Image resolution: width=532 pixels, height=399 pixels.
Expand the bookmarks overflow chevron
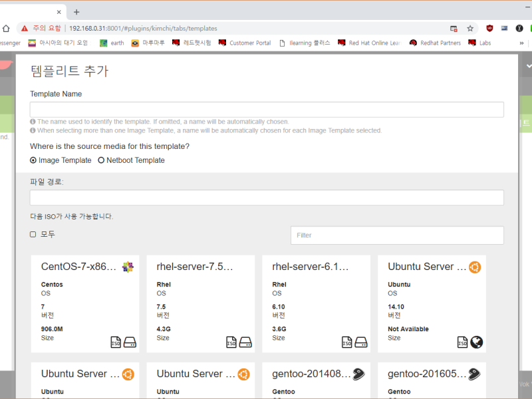(521, 43)
